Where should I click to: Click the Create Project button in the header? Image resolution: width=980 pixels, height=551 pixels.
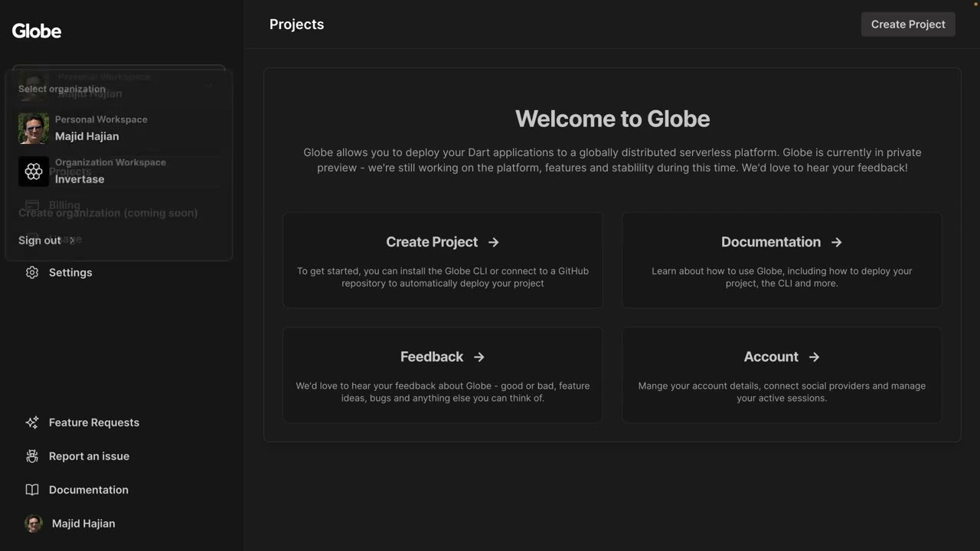908,24
